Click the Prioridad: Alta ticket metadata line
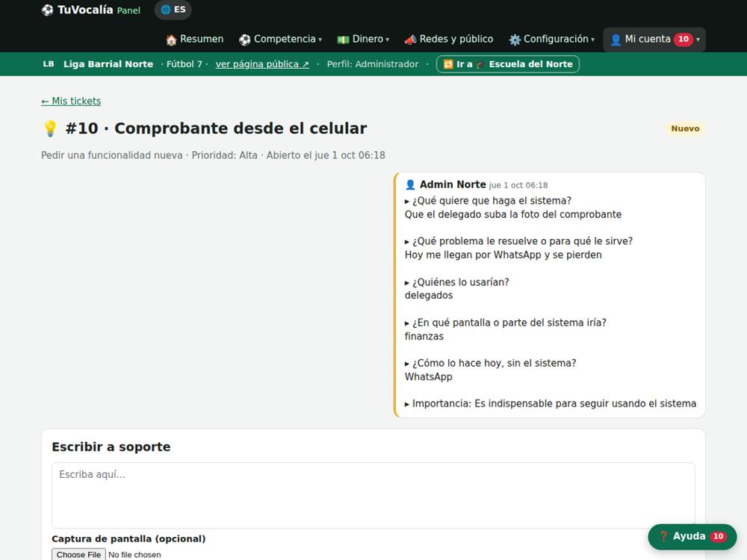This screenshot has height=560, width=747. pos(213,155)
